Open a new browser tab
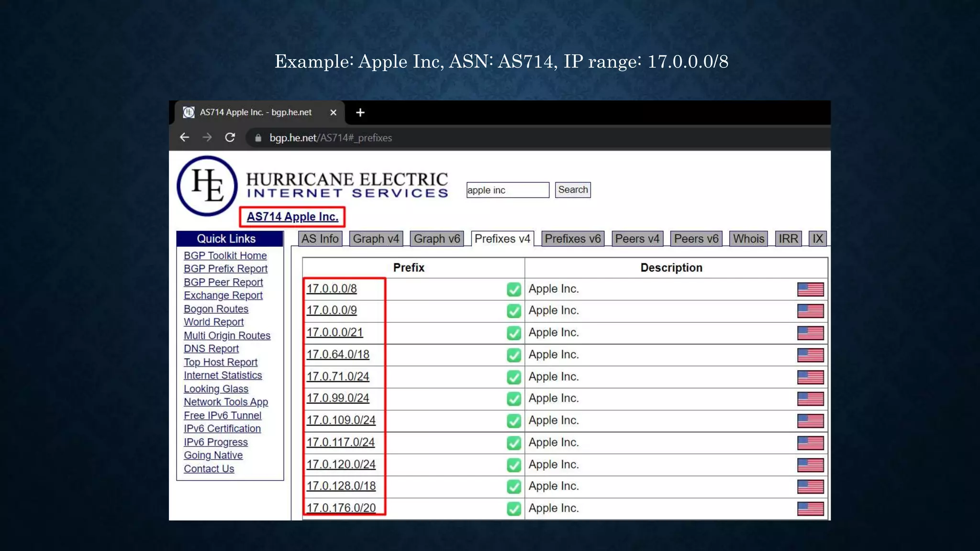Image resolution: width=980 pixels, height=551 pixels. click(360, 112)
